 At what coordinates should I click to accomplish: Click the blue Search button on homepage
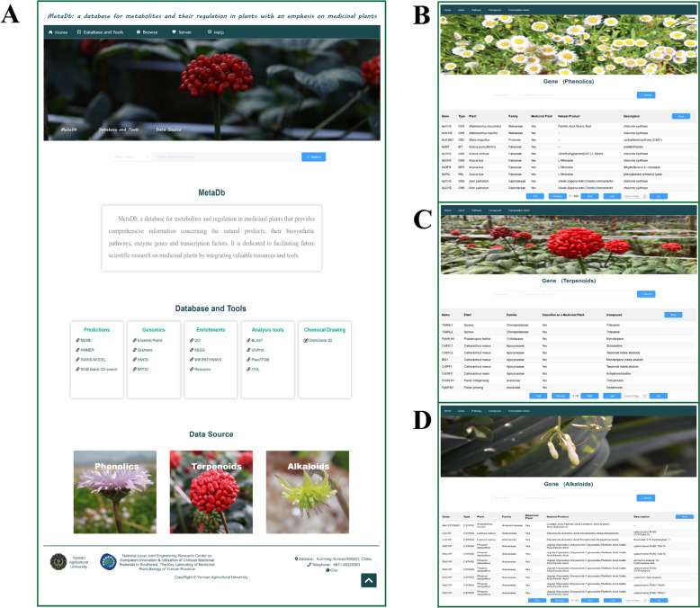[x=313, y=156]
